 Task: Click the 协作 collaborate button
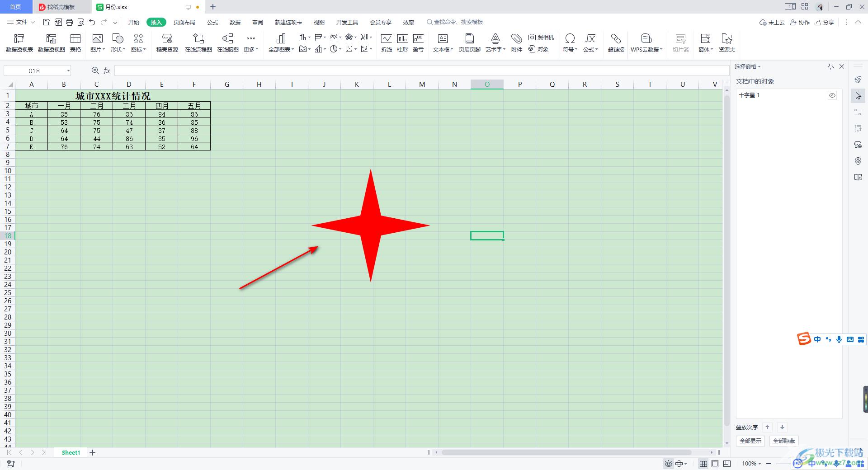800,22
